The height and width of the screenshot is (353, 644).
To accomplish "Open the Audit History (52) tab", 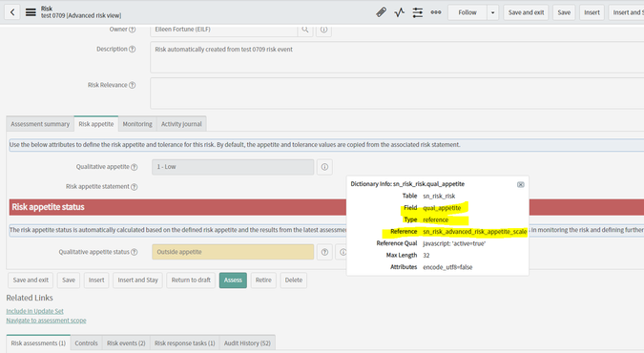I will [x=247, y=343].
